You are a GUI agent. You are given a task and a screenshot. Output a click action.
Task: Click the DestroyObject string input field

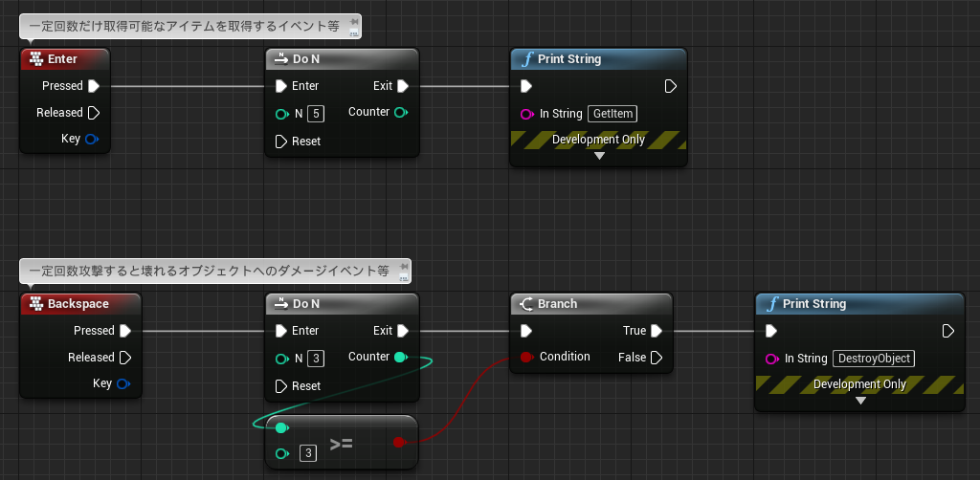[874, 359]
